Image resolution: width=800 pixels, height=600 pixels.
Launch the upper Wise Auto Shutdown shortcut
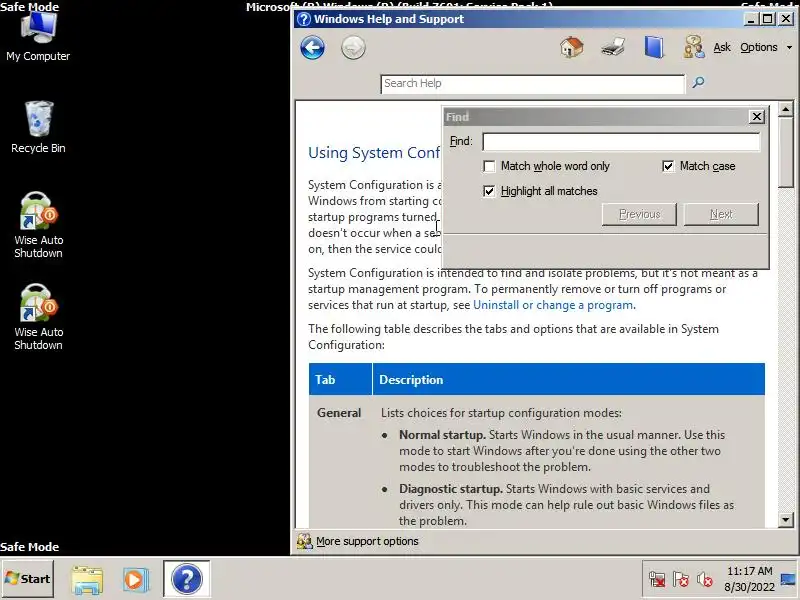pos(38,225)
